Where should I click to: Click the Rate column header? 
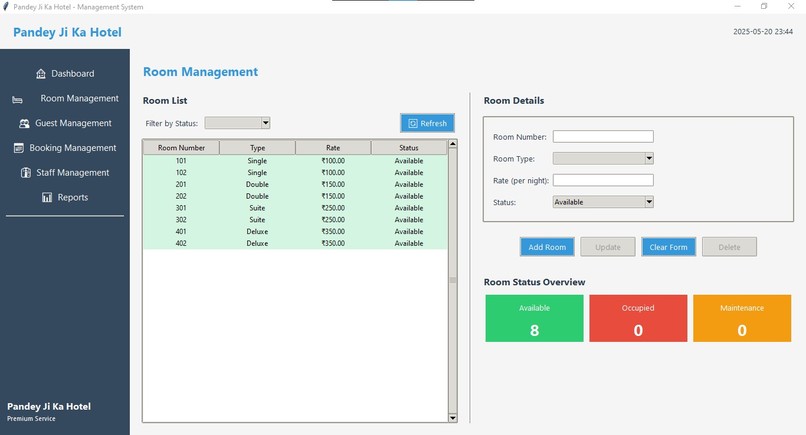click(333, 148)
